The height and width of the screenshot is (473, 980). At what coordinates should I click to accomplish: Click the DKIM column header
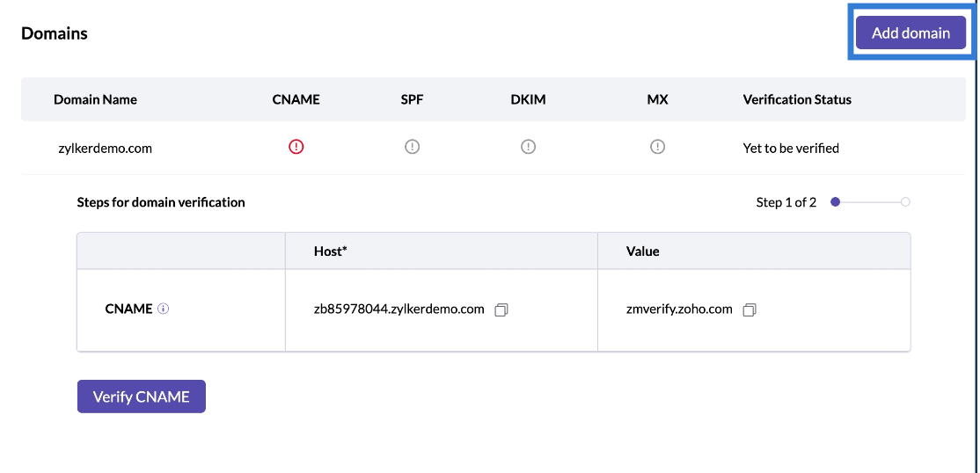(x=528, y=99)
